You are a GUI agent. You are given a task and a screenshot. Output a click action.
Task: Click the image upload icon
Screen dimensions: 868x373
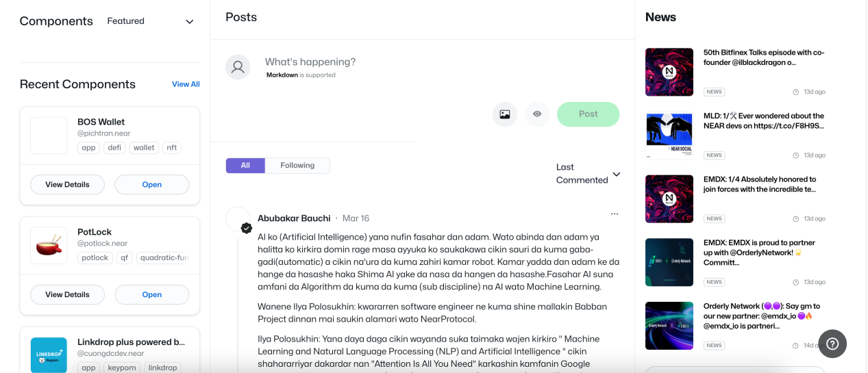click(x=504, y=114)
